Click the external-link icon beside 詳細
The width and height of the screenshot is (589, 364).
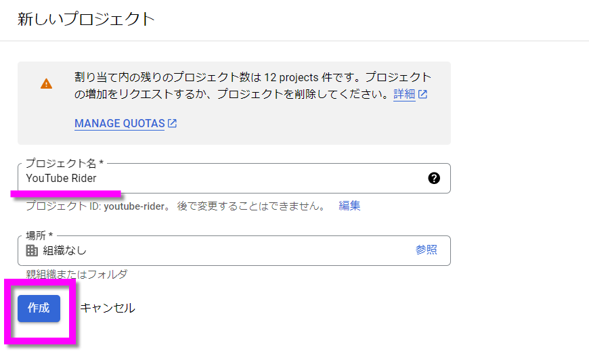(x=422, y=94)
